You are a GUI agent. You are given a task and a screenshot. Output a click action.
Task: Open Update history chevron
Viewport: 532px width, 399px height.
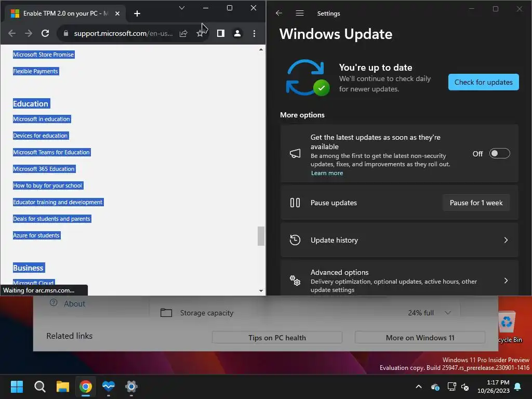[x=506, y=240]
